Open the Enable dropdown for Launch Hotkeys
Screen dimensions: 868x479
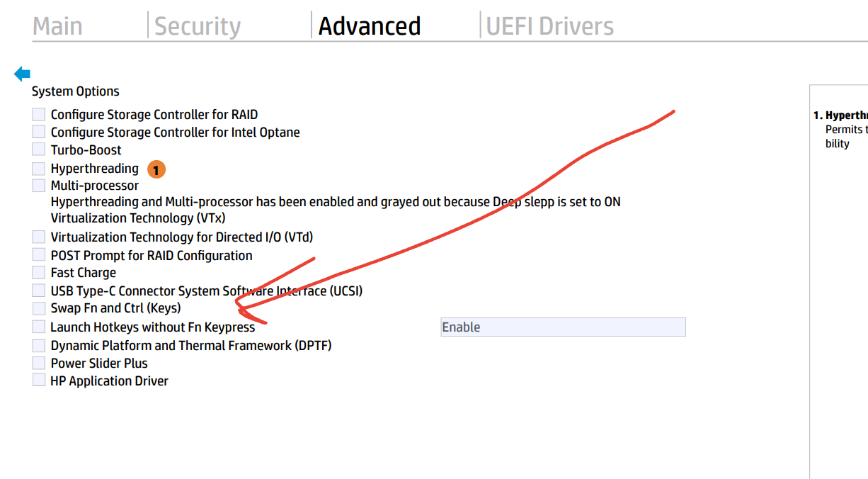click(x=563, y=327)
